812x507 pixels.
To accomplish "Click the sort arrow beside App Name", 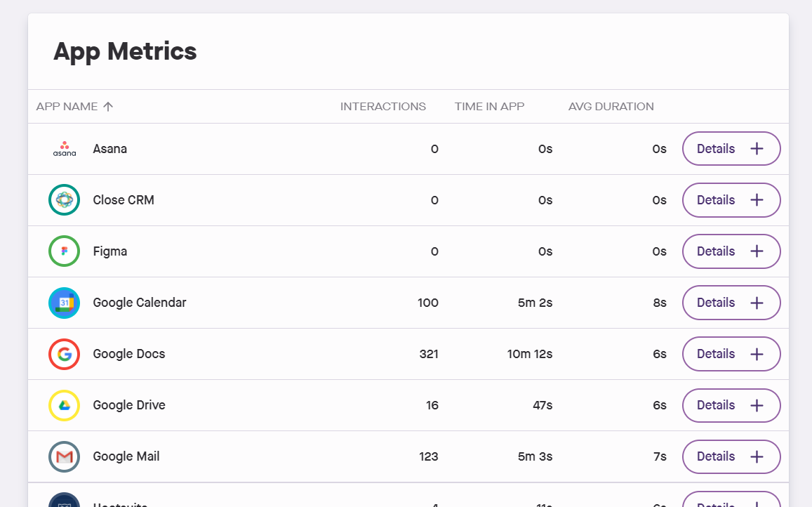I will [x=108, y=107].
